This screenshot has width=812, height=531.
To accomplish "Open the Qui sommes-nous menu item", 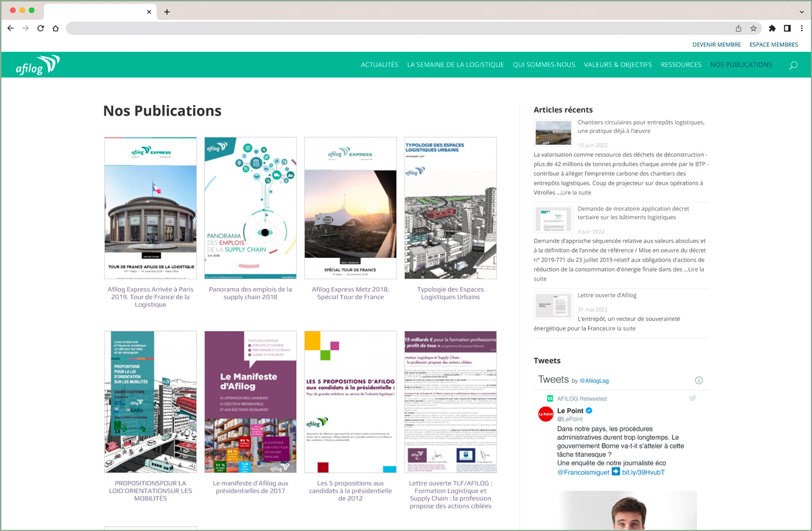I will coord(544,65).
